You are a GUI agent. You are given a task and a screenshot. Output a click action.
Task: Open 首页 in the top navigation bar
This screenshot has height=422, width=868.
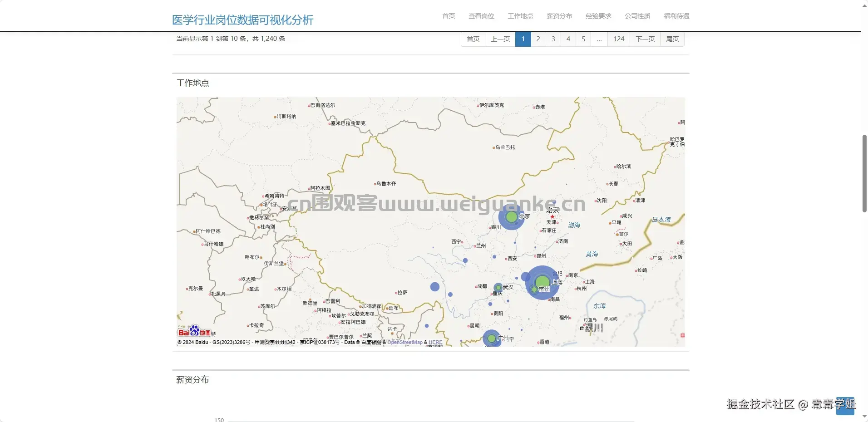(449, 16)
